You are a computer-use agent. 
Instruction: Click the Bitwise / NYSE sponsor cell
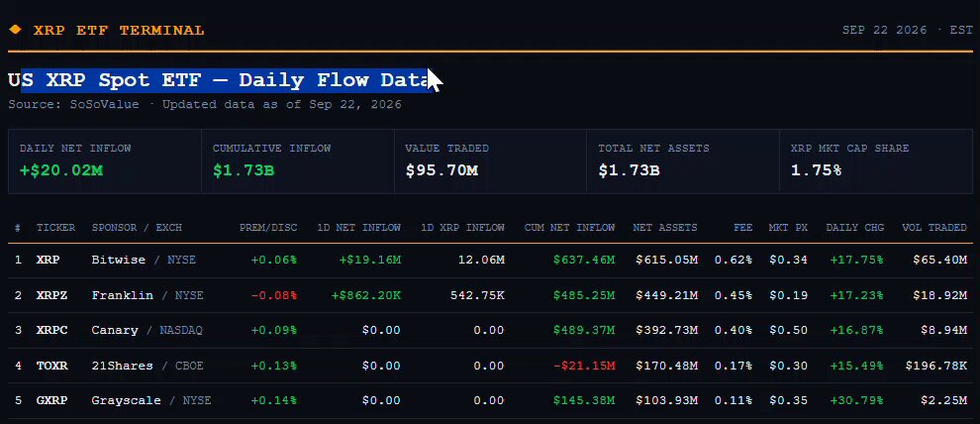tap(144, 260)
